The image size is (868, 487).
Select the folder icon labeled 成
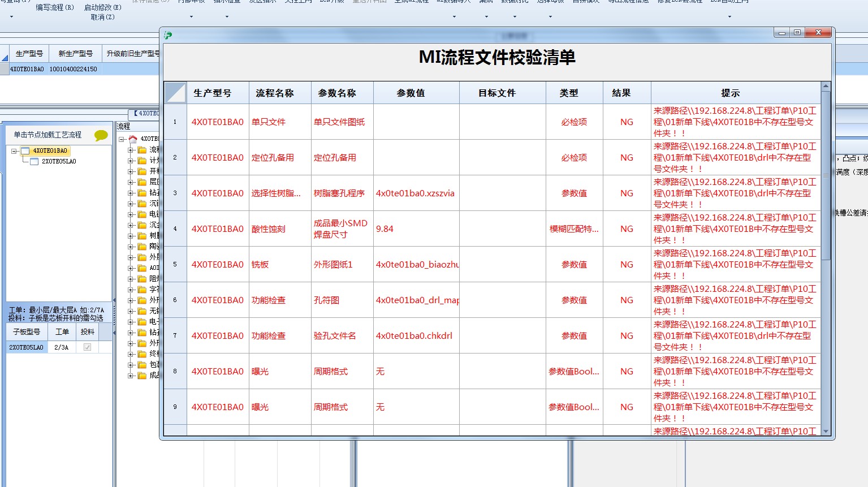point(142,376)
